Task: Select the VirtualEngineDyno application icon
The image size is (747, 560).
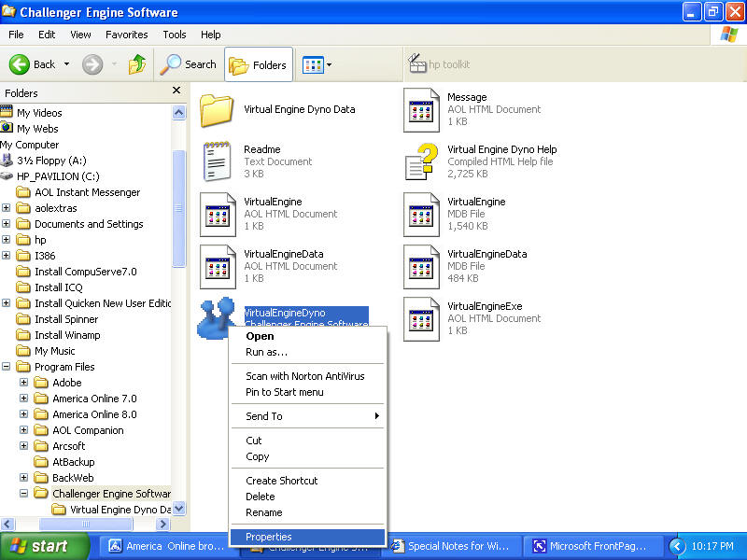Action: click(x=216, y=318)
